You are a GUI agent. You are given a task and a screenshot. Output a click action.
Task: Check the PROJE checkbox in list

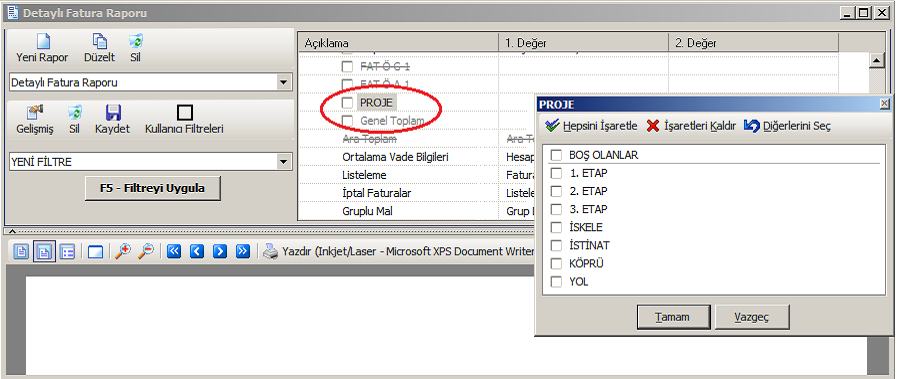[347, 103]
